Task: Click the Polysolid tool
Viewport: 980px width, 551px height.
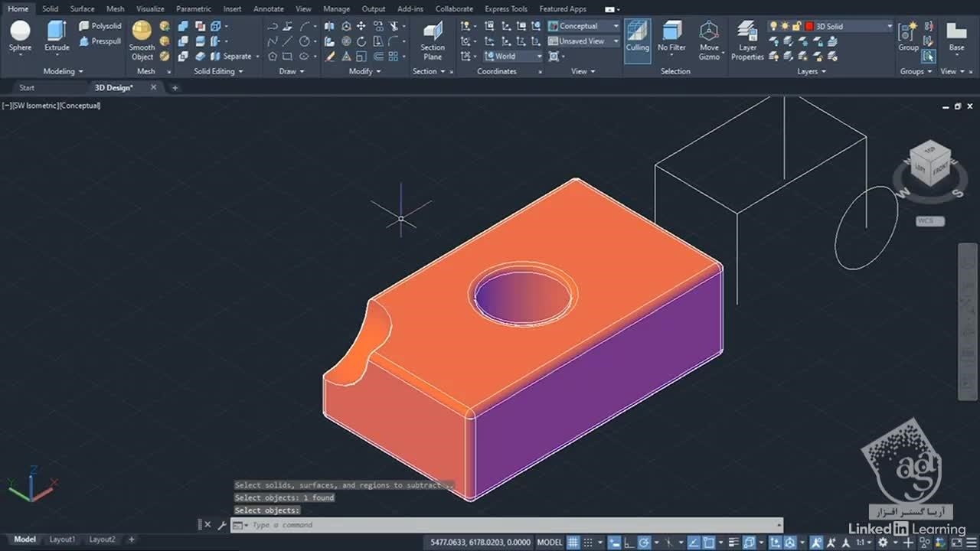Action: 100,26
